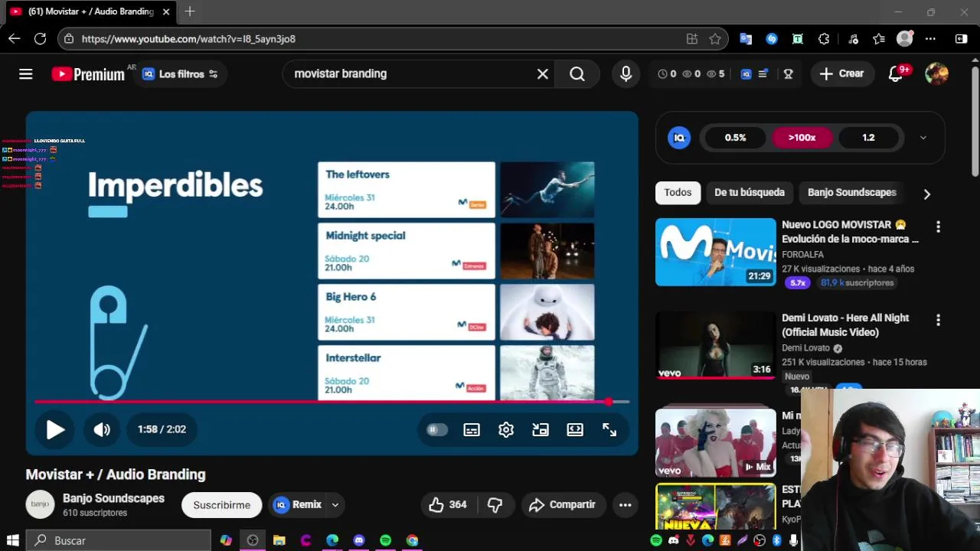The image size is (980, 551).
Task: Go back with browser back arrow
Action: [x=15, y=39]
